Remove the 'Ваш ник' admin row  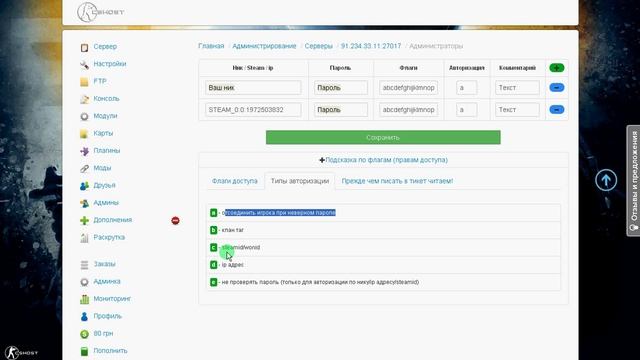point(556,87)
